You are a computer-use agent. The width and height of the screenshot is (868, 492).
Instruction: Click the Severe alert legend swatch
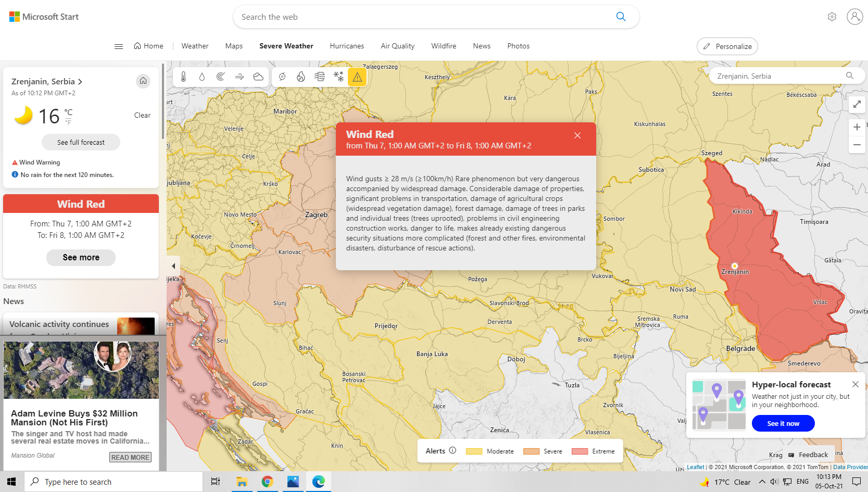tap(531, 451)
